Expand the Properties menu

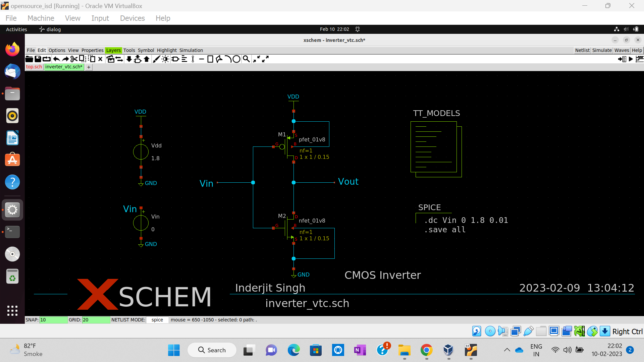[x=92, y=50]
